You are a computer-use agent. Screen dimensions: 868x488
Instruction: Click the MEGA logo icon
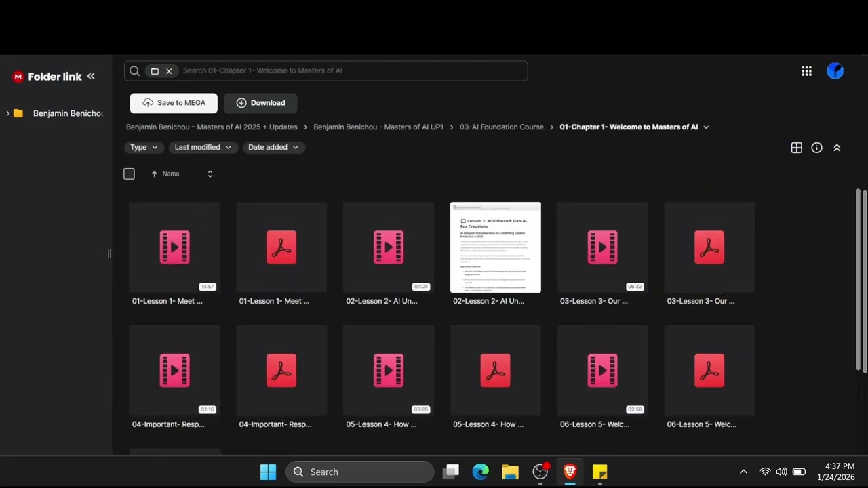coord(18,77)
